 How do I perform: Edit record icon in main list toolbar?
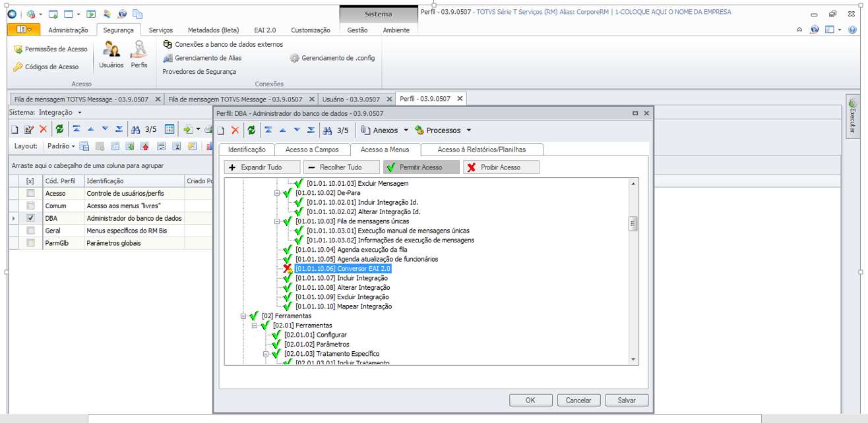29,129
